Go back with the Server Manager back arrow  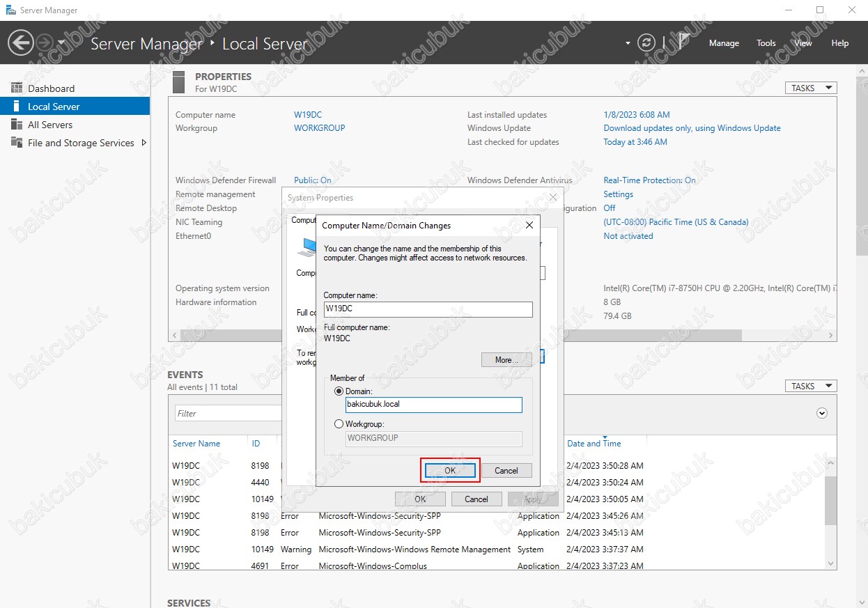point(20,43)
